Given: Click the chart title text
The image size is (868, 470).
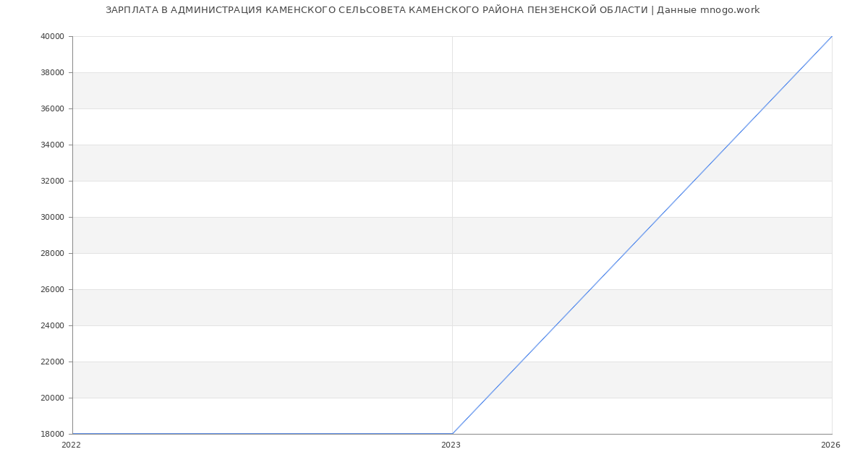Looking at the screenshot, I should (x=432, y=10).
